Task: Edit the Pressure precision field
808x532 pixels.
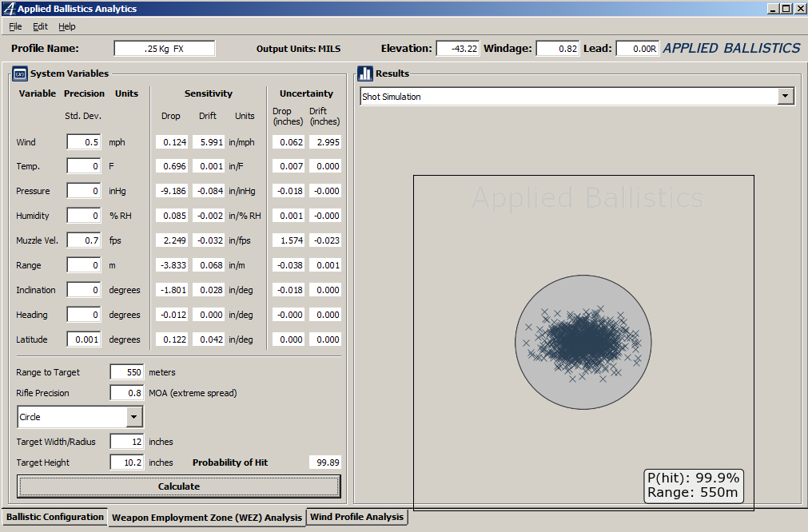Action: [x=83, y=191]
